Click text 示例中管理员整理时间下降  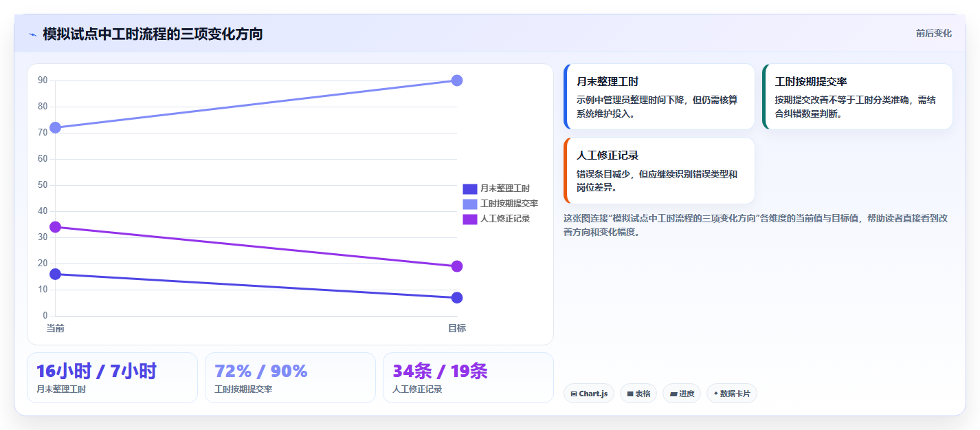click(630, 100)
